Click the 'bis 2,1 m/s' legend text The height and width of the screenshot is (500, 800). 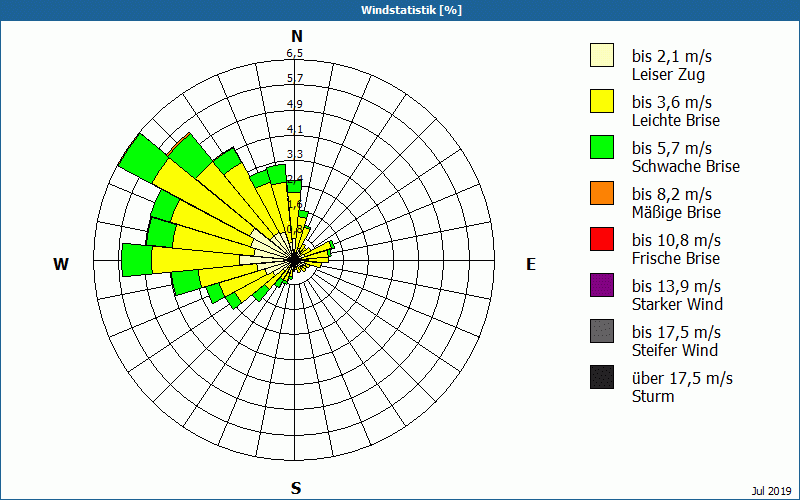coord(672,56)
